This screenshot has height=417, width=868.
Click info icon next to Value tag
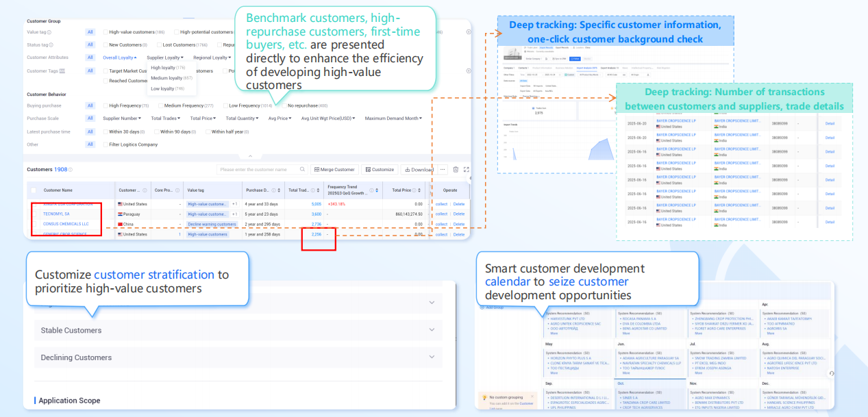(x=49, y=32)
